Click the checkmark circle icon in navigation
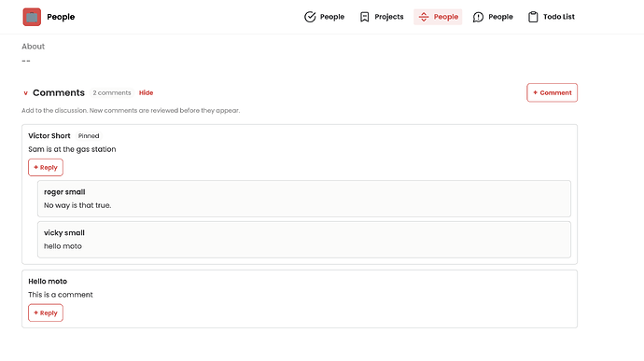The image size is (644, 361). click(310, 17)
